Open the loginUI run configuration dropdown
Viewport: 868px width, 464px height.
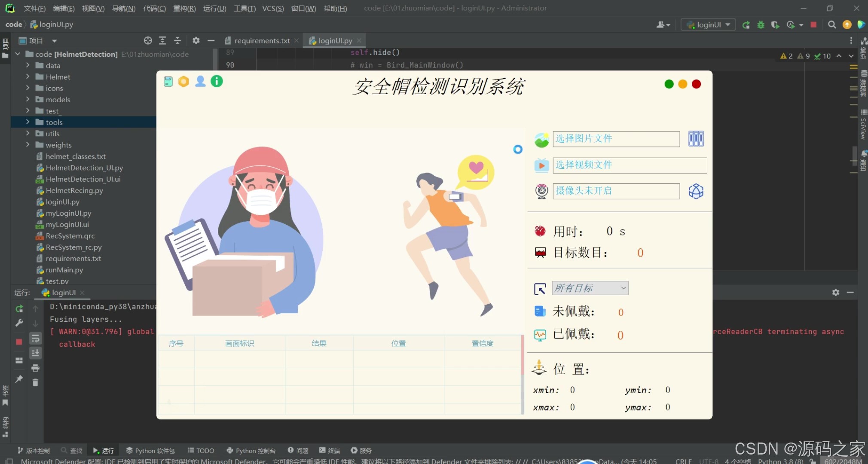pyautogui.click(x=708, y=24)
